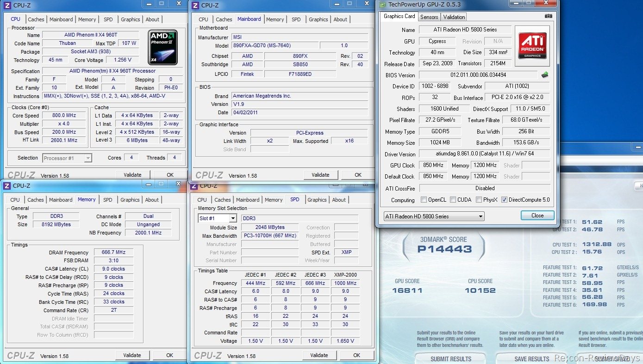The image size is (643, 364).
Task: Open the Slot #1 memory slot dropdown
Action: [217, 218]
